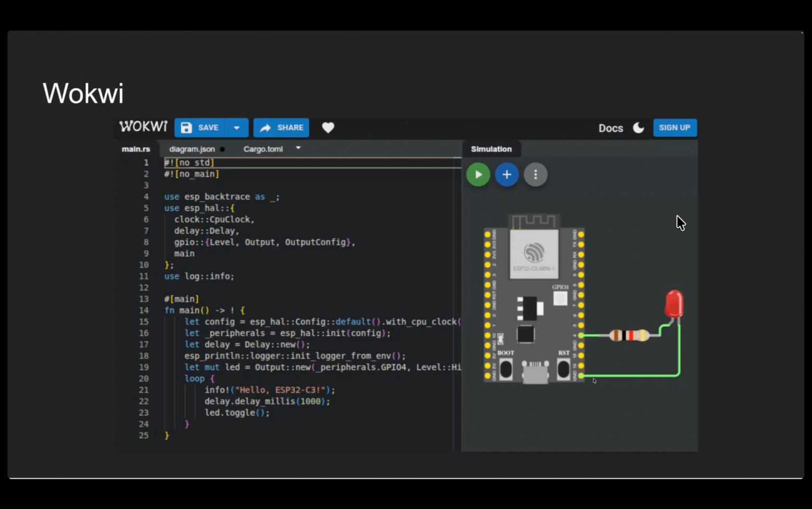This screenshot has width=812, height=509.
Task: Click 'info!("Hello, ESP32-C3!");' line
Action: click(270, 390)
